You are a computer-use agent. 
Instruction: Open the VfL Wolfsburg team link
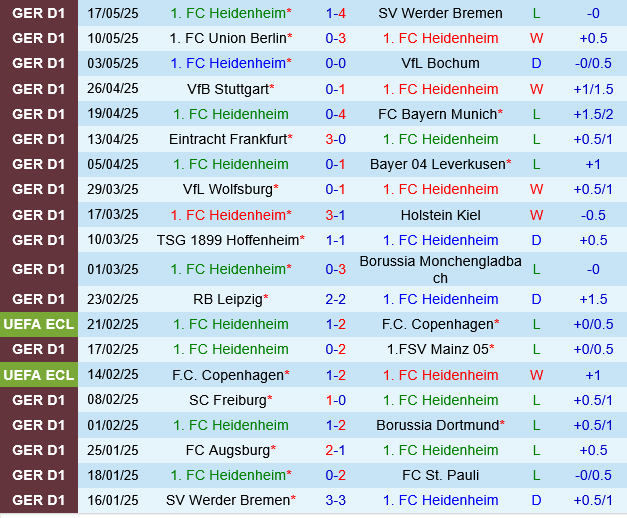[x=229, y=189]
